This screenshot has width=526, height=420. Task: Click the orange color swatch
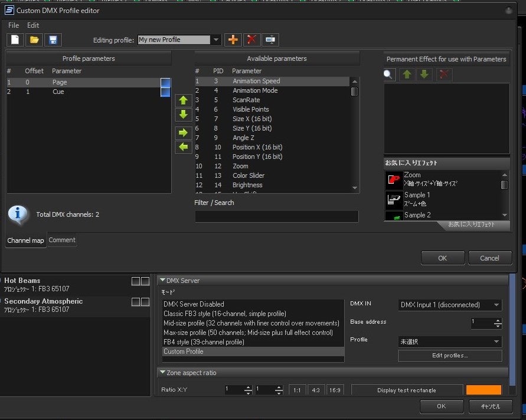(483, 390)
